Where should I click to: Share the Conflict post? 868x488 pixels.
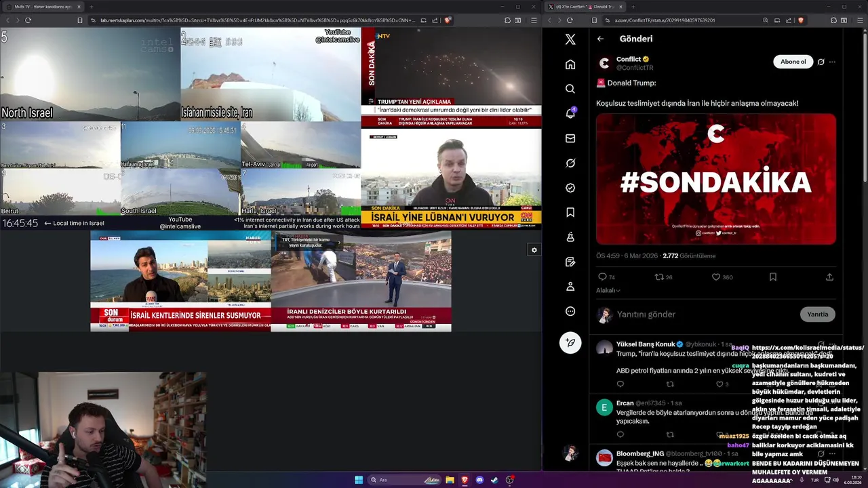829,277
